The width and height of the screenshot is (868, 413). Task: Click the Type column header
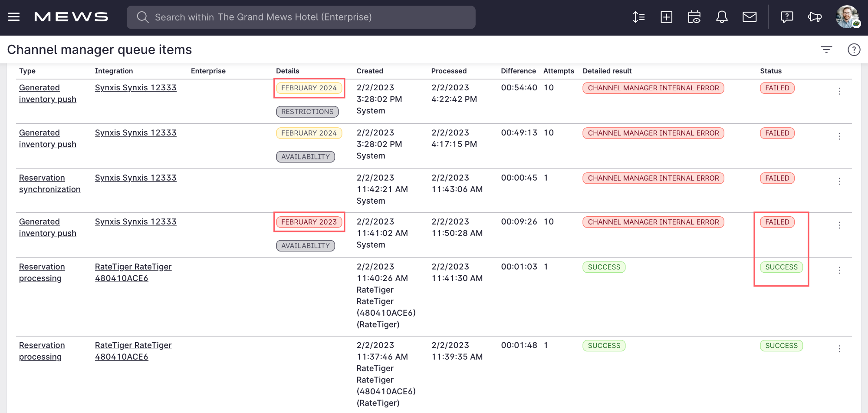pos(27,71)
